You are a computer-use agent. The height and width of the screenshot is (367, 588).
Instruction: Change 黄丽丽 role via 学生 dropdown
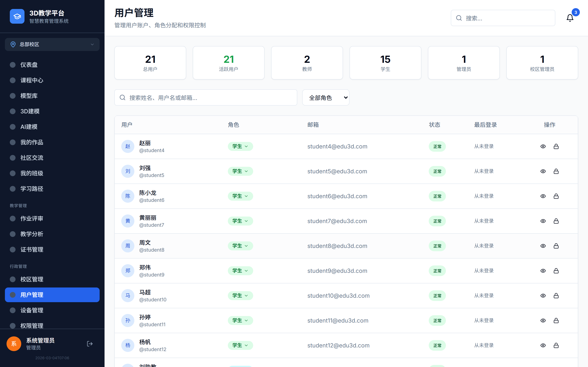coord(240,221)
